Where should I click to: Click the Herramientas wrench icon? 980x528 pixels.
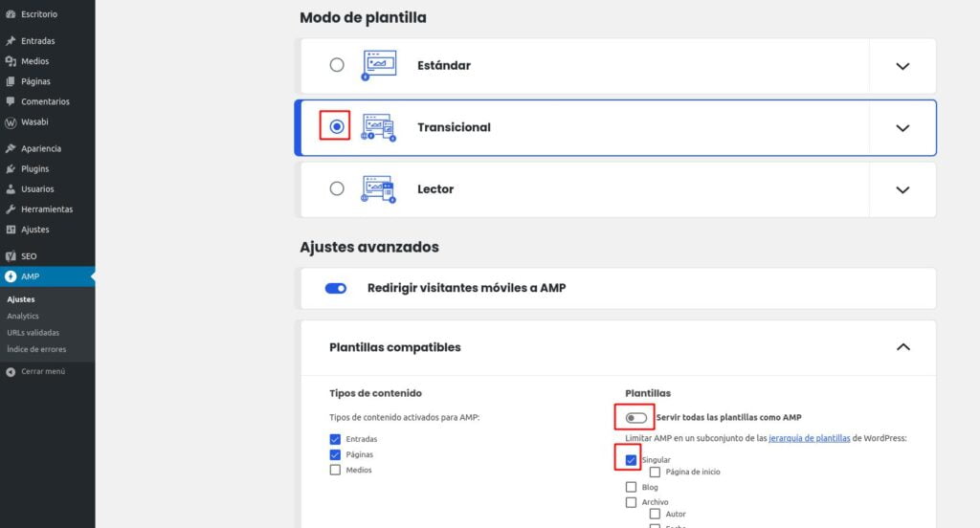(11, 209)
